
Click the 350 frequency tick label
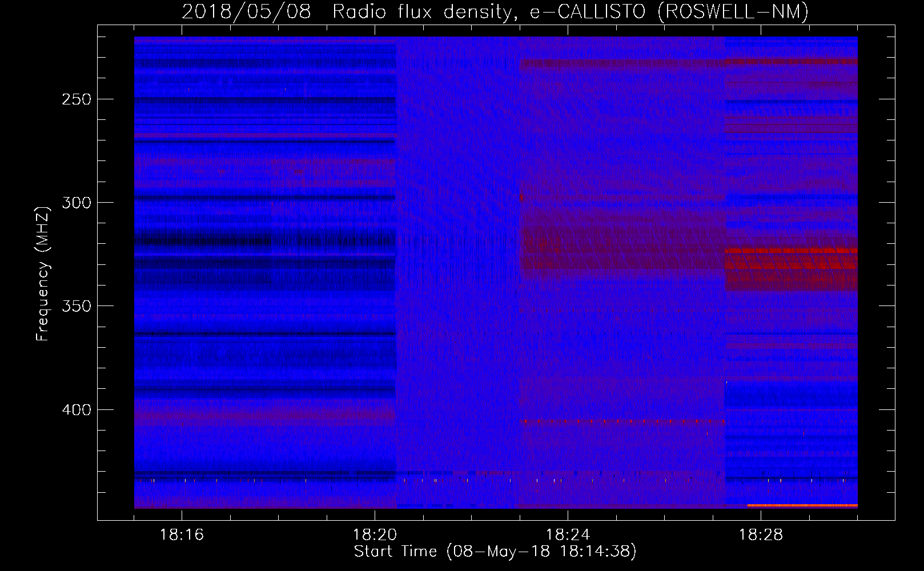(x=77, y=306)
